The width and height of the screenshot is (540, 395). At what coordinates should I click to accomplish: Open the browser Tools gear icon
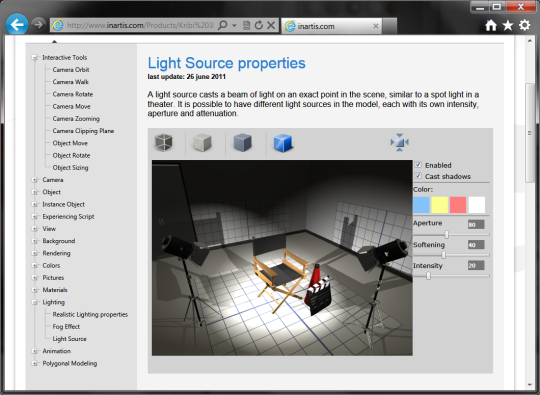525,25
